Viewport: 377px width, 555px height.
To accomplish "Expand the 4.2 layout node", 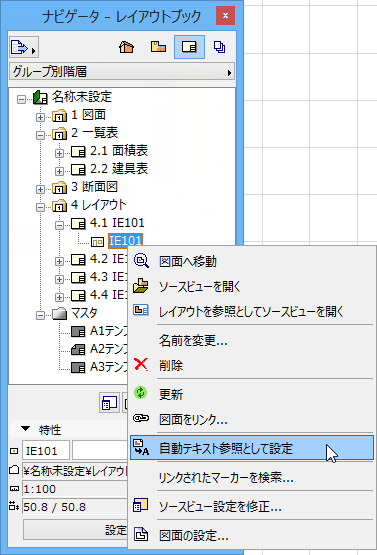I will 59,261.
